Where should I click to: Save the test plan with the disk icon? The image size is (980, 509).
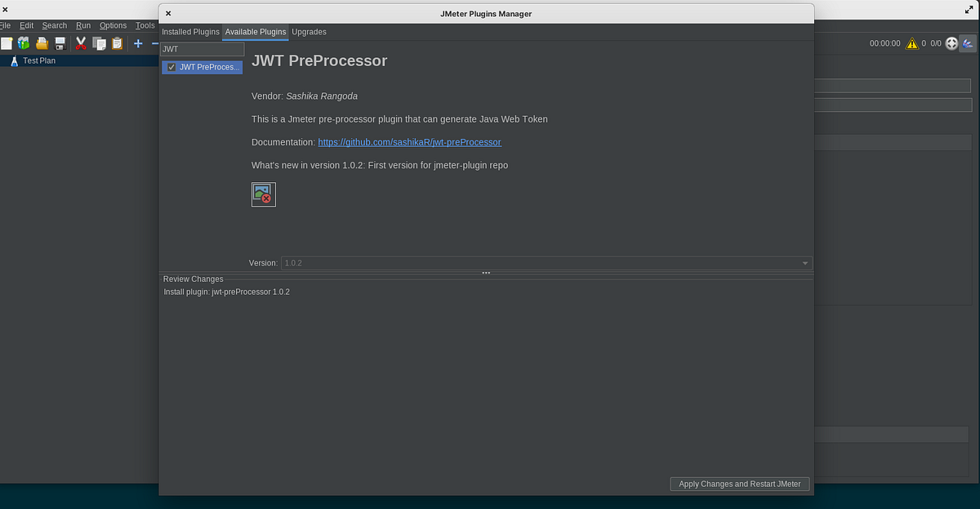(59, 43)
